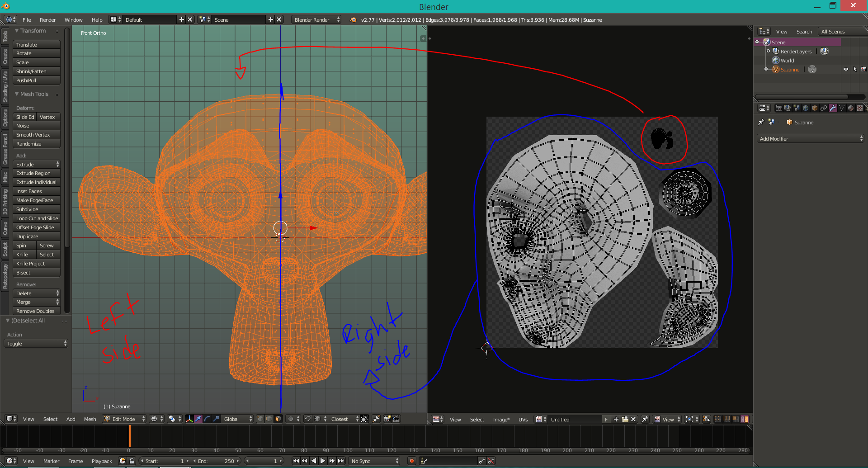868x468 pixels.
Task: Select face selection mode cube icon
Action: [x=278, y=419]
